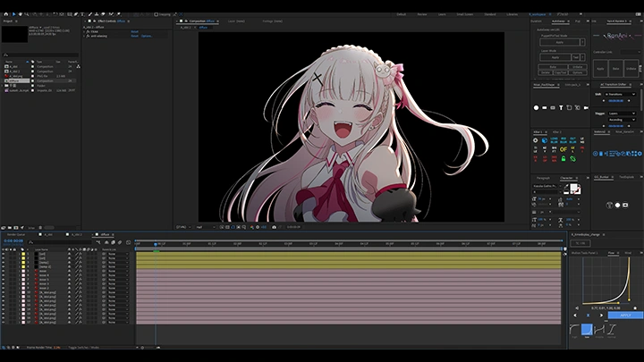Select the Selection arrow tool
Image resolution: width=644 pixels, height=362 pixels.
(14, 14)
